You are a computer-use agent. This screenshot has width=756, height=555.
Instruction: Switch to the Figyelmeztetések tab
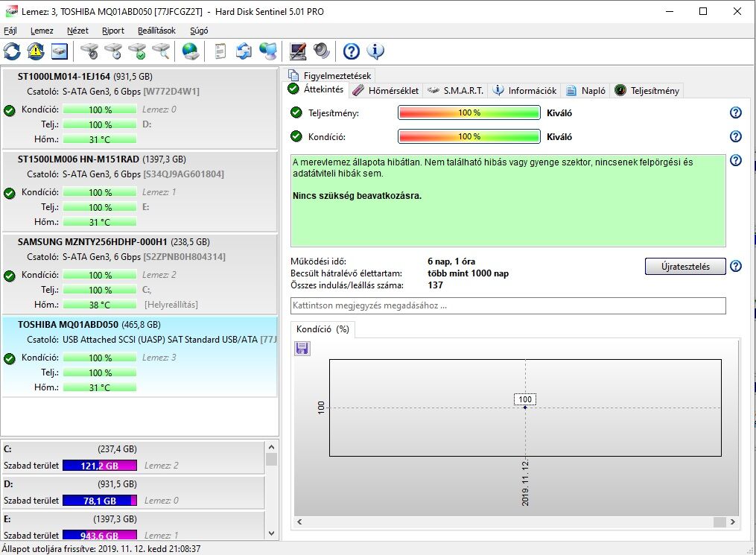click(330, 76)
